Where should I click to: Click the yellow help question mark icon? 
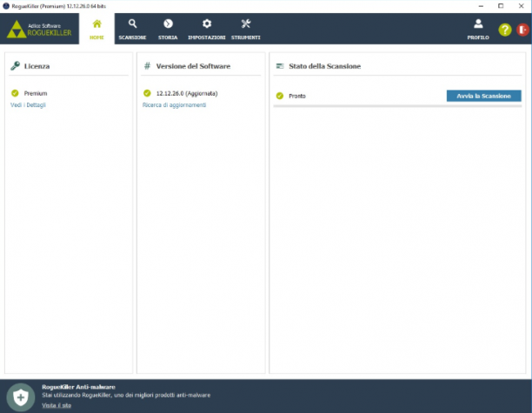(505, 30)
